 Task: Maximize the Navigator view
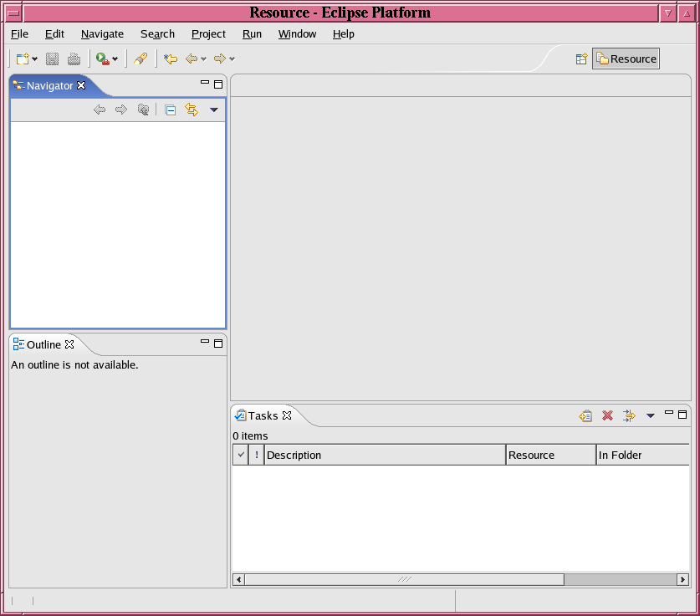218,84
